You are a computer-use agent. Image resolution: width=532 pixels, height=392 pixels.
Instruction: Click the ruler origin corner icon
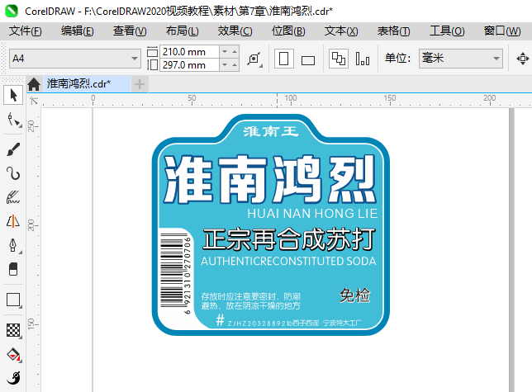point(34,101)
